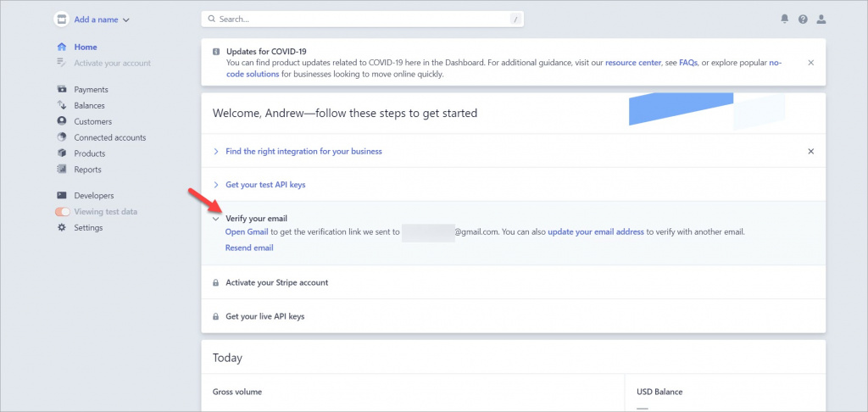Toggle the Viewing test data switch

pos(63,212)
